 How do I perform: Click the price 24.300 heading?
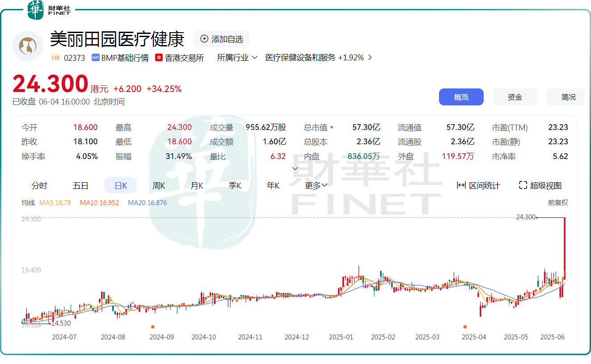click(50, 84)
